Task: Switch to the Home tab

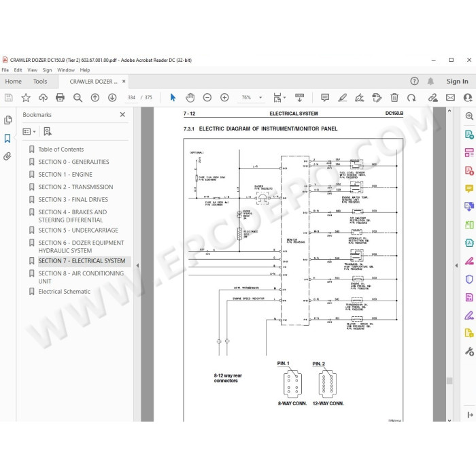Action: 14,82
